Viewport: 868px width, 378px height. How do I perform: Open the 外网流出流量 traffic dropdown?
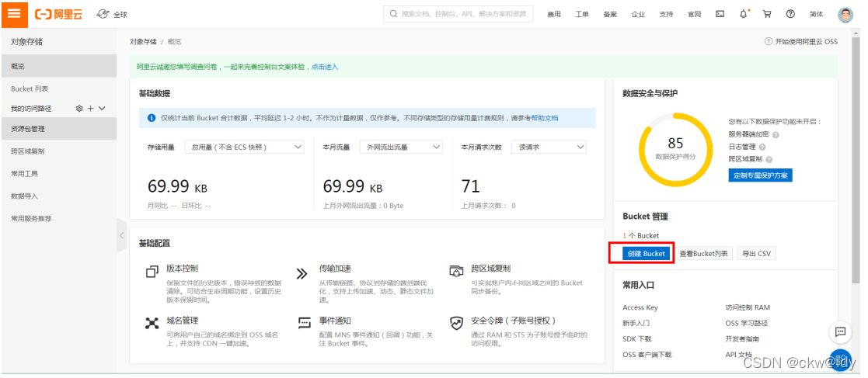point(401,147)
